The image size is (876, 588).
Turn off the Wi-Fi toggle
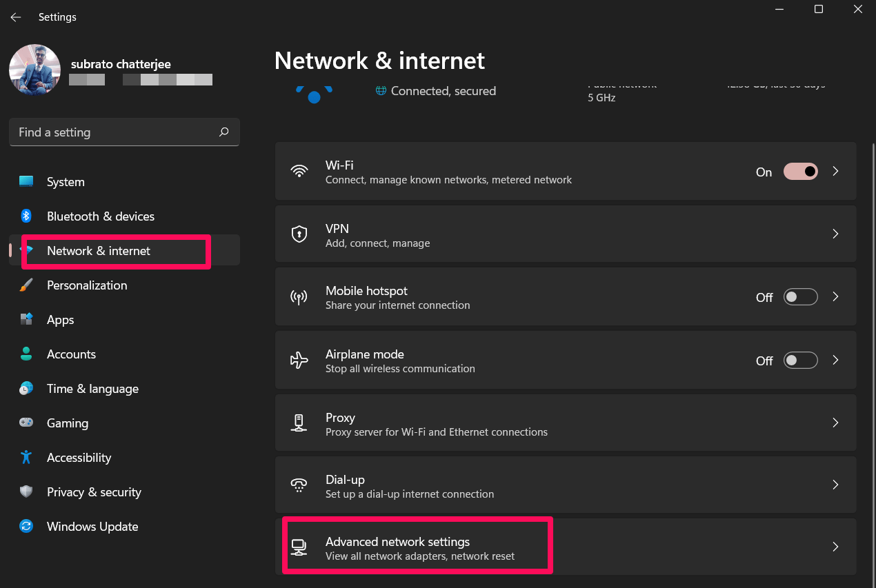point(801,171)
